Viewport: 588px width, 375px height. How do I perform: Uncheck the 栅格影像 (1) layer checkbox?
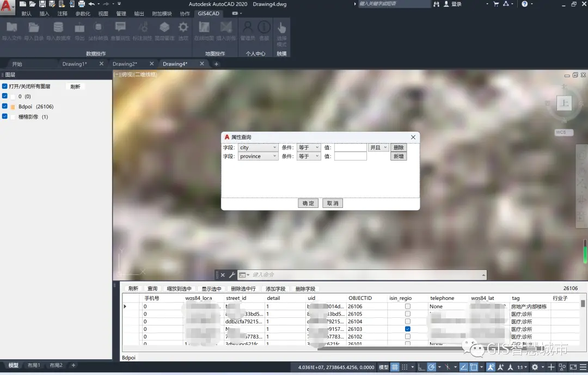(5, 116)
